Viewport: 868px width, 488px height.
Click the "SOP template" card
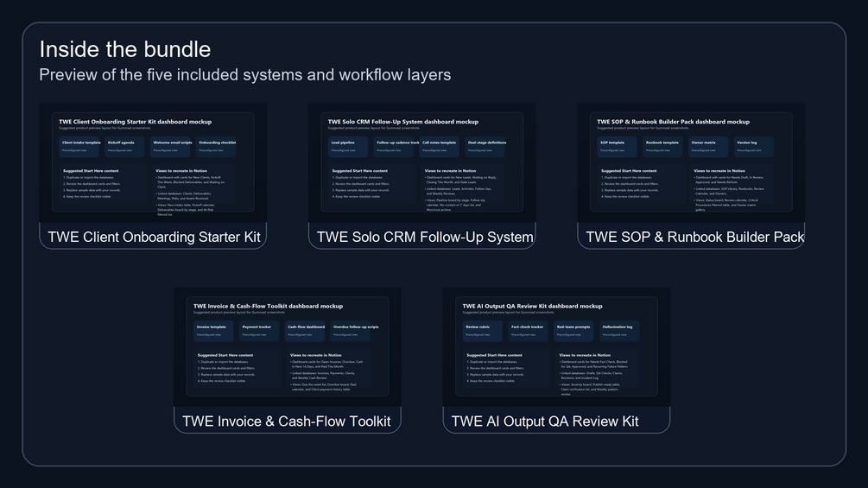(x=618, y=147)
